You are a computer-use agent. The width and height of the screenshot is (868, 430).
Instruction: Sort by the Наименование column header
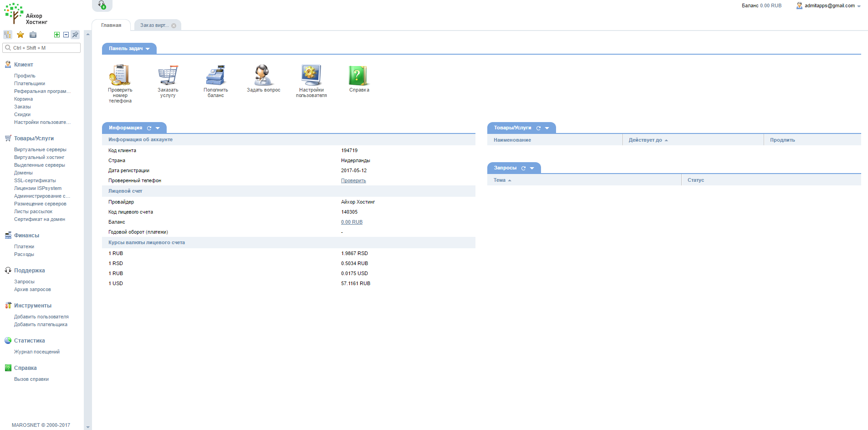555,140
